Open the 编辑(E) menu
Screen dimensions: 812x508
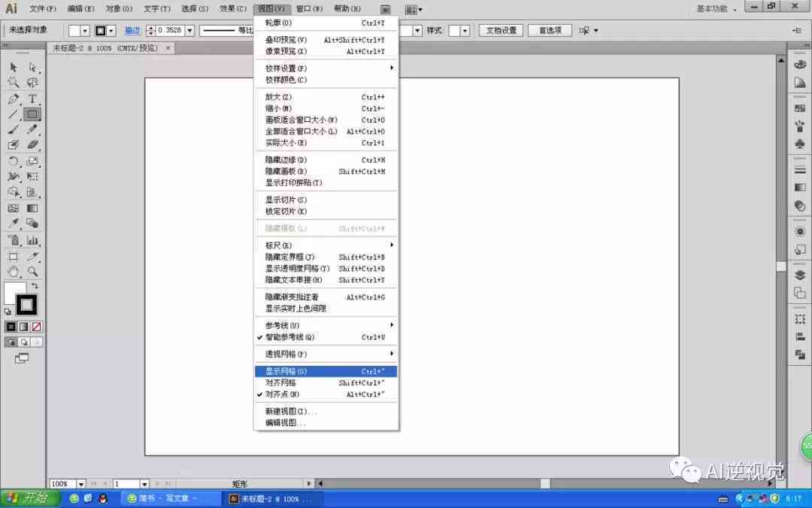(x=80, y=9)
